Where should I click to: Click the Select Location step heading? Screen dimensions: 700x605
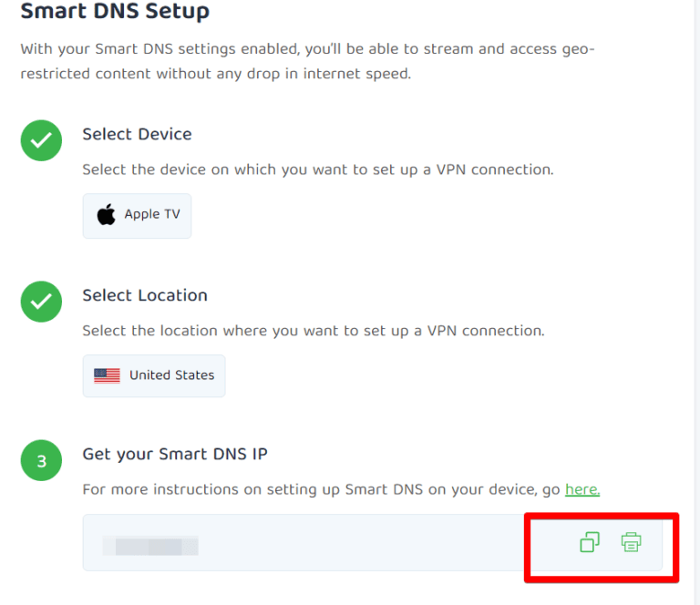coord(145,295)
